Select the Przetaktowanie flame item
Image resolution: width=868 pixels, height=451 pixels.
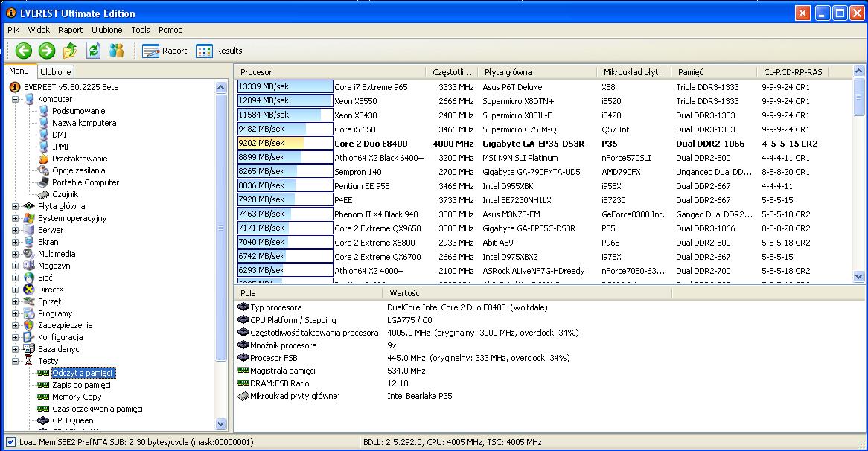tap(79, 159)
